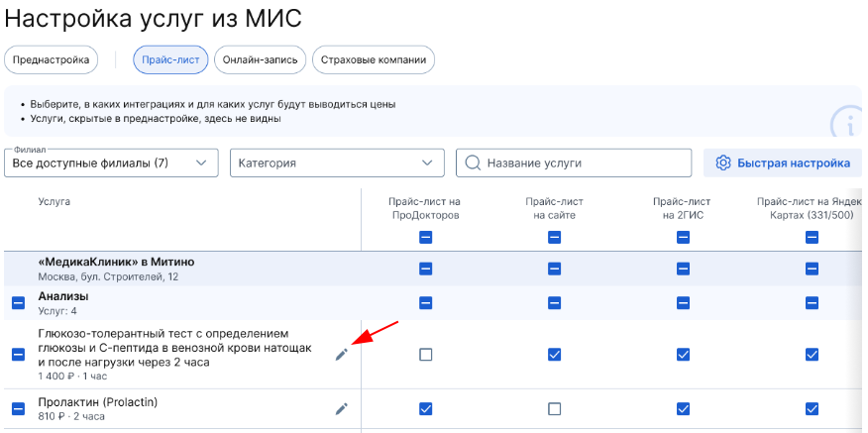Focus the Название услуги search field
This screenshot has height=433, width=868.
pos(574,163)
